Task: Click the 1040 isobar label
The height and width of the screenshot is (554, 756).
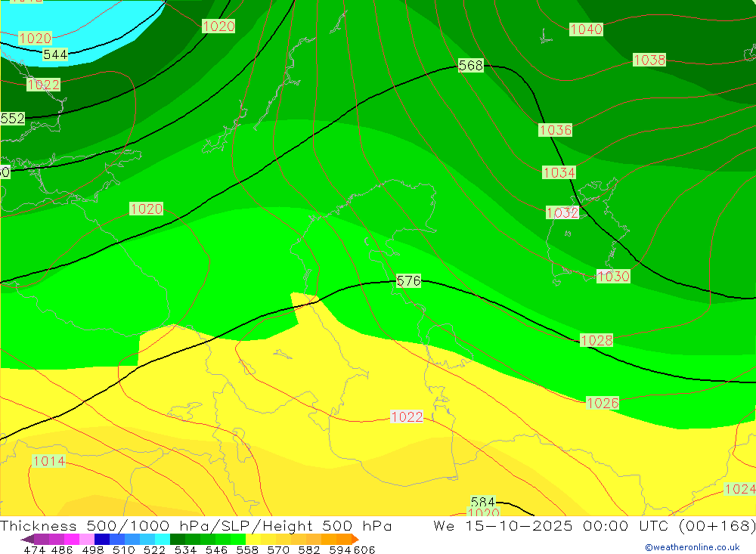Action: pyautogui.click(x=586, y=29)
